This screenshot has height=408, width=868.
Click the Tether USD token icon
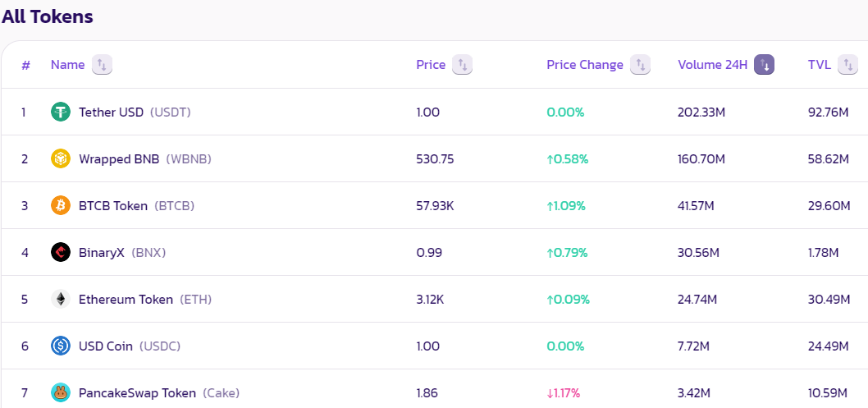[61, 112]
